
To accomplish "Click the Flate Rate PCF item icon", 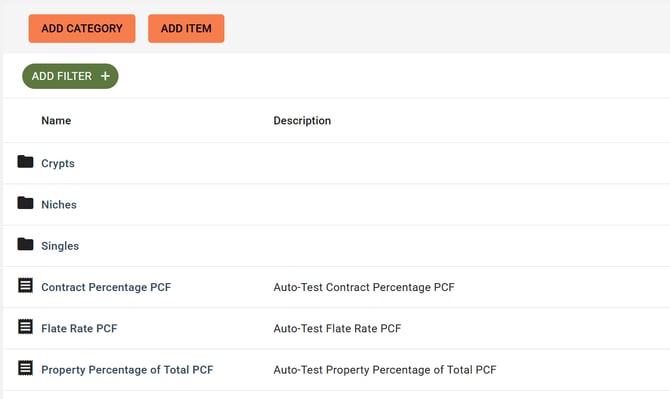I will pyautogui.click(x=25, y=327).
